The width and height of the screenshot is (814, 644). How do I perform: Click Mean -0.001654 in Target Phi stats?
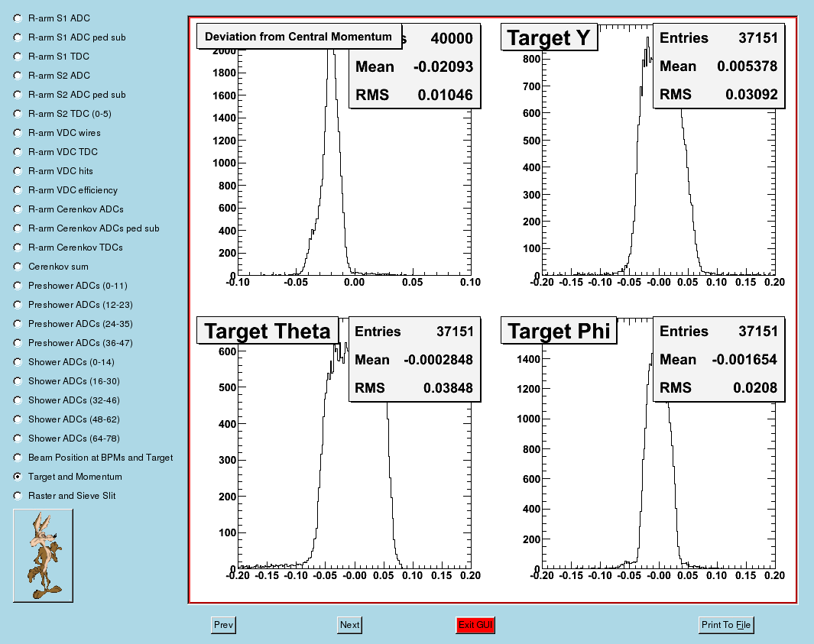(x=718, y=360)
